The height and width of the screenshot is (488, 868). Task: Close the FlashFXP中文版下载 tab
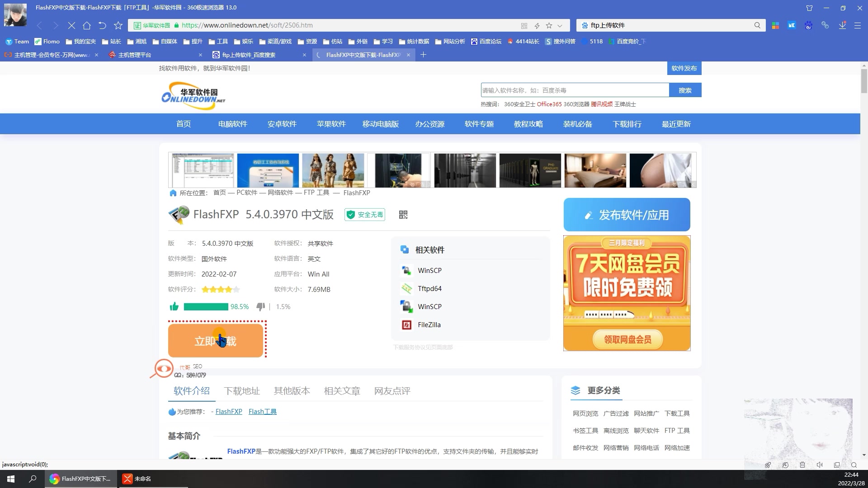[408, 55]
